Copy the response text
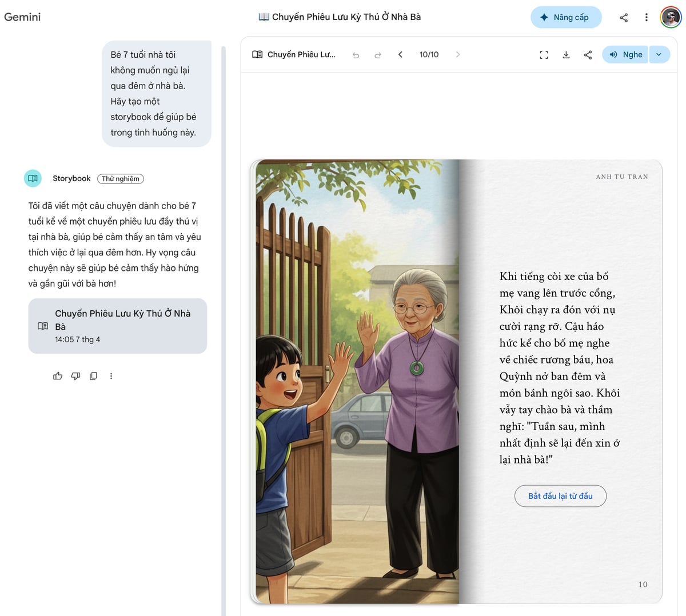 coord(93,376)
